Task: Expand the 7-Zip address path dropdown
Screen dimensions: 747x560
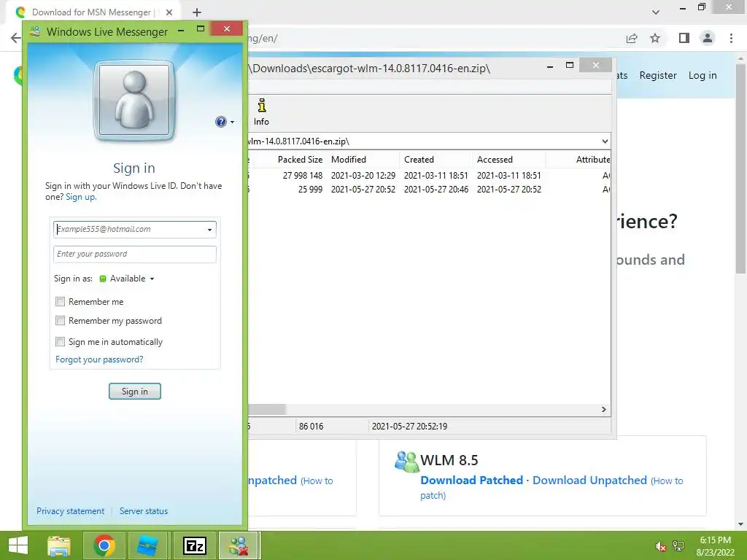Action: click(605, 141)
